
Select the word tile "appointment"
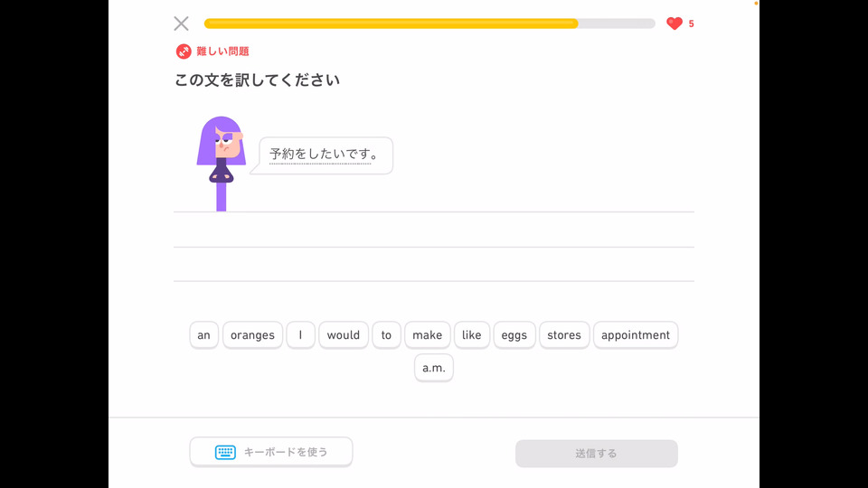(636, 334)
